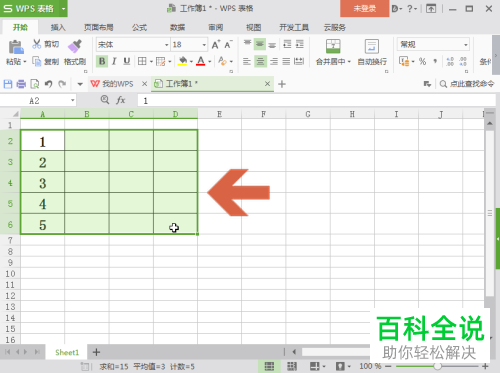Toggle align right

(274, 61)
